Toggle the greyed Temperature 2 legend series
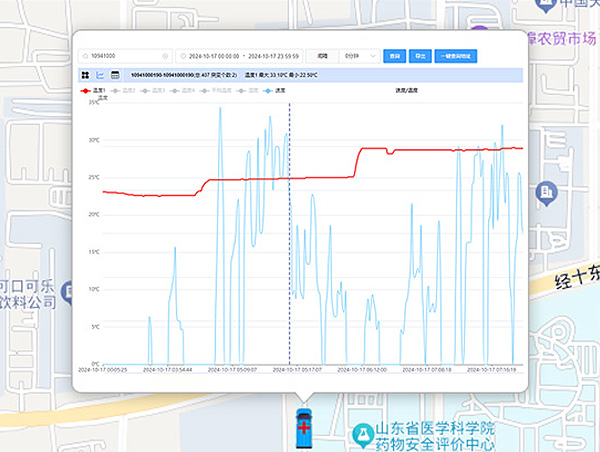This screenshot has height=452, width=600. tap(123, 91)
